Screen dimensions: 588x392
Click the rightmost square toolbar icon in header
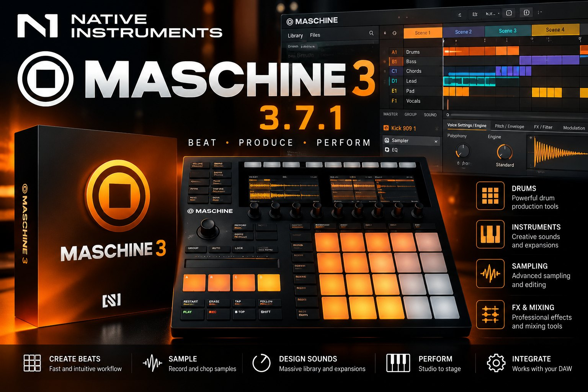(x=526, y=13)
